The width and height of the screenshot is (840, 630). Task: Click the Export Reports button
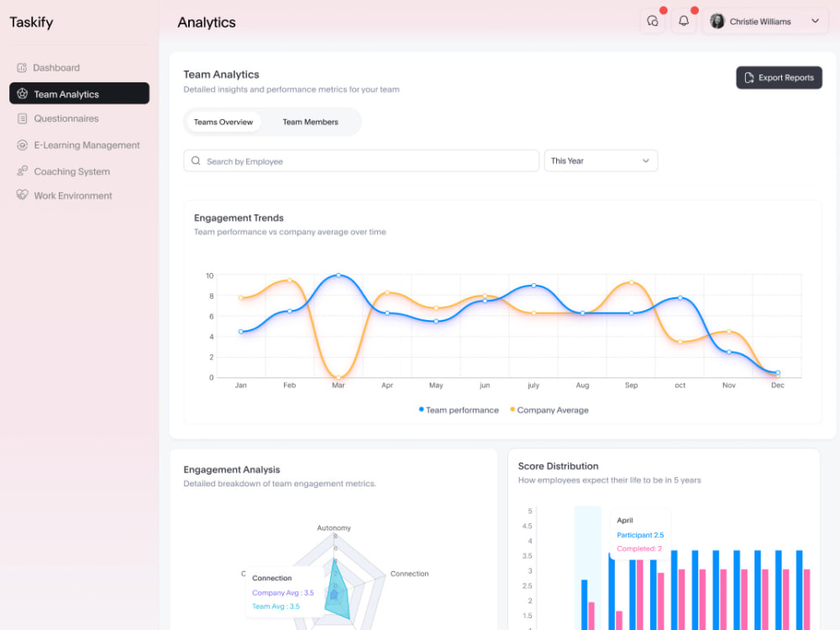(x=779, y=77)
